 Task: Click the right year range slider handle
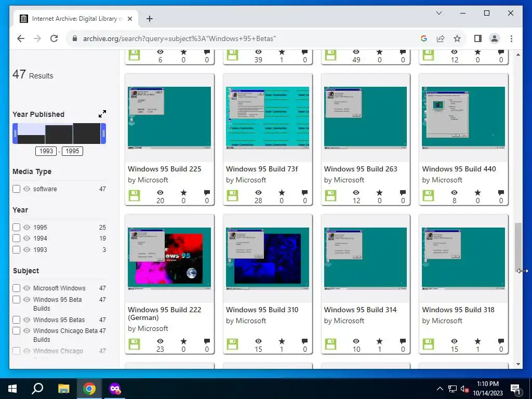pyautogui.click(x=103, y=134)
